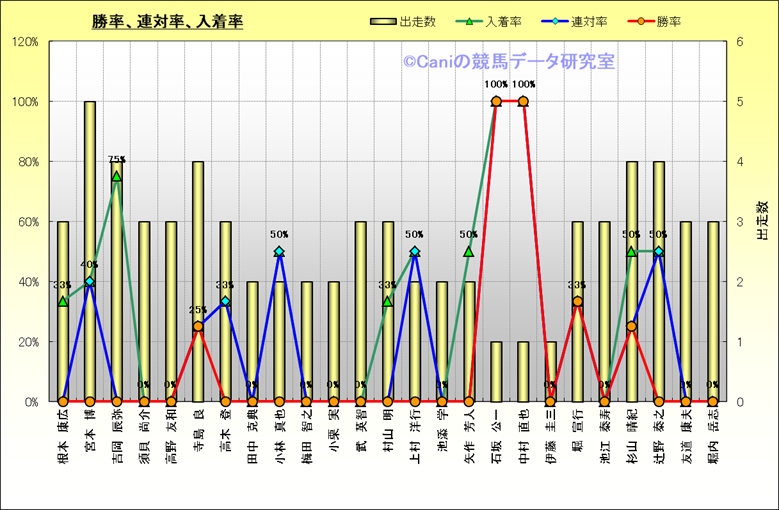Select the 75% green triangle data point
Screen dimensions: 779x510
[x=117, y=176]
